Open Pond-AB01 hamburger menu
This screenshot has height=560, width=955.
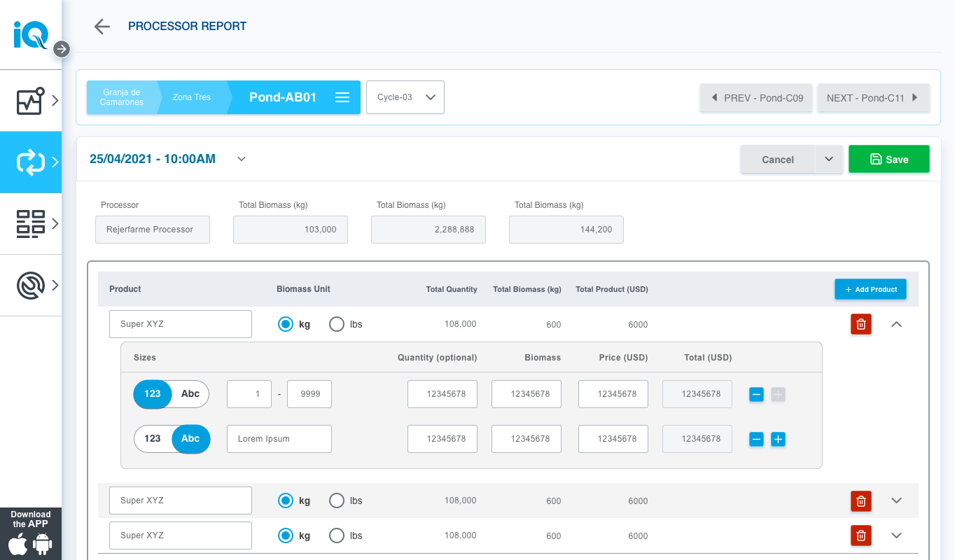[342, 97]
